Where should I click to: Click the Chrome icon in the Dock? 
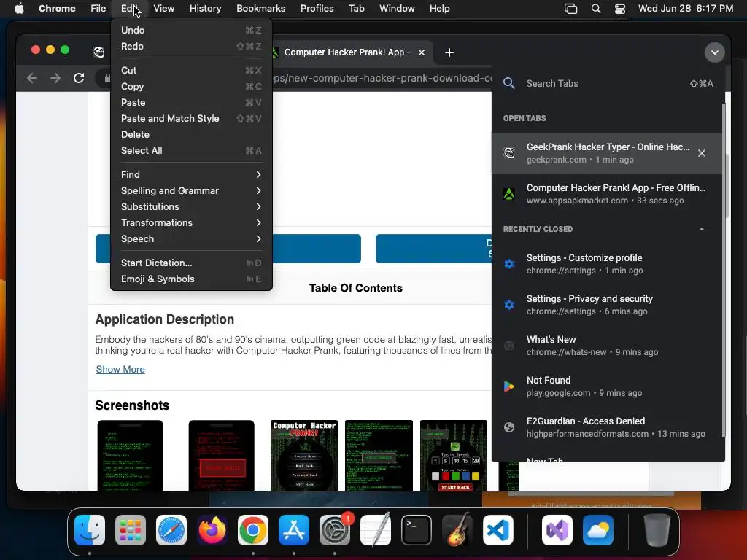[253, 530]
